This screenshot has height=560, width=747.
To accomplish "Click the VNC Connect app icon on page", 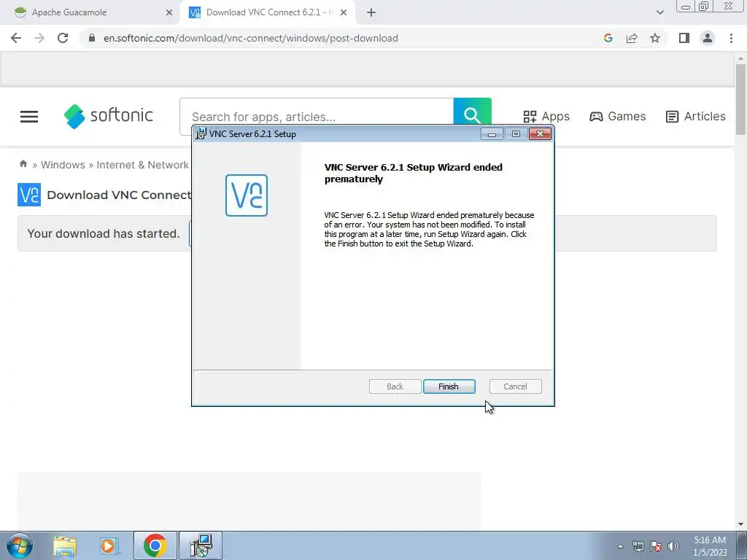I will 29,195.
